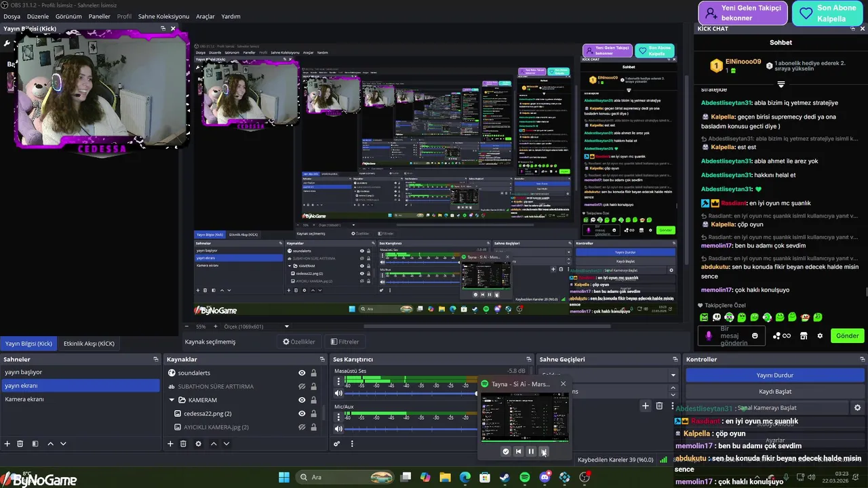868x488 pixels.
Task: Collapse the KAMERAM group
Action: (172, 400)
